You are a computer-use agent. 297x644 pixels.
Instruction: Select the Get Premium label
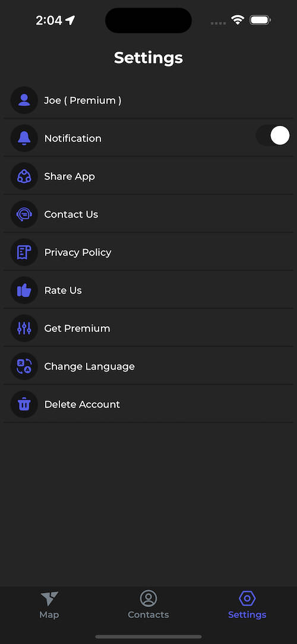(77, 328)
